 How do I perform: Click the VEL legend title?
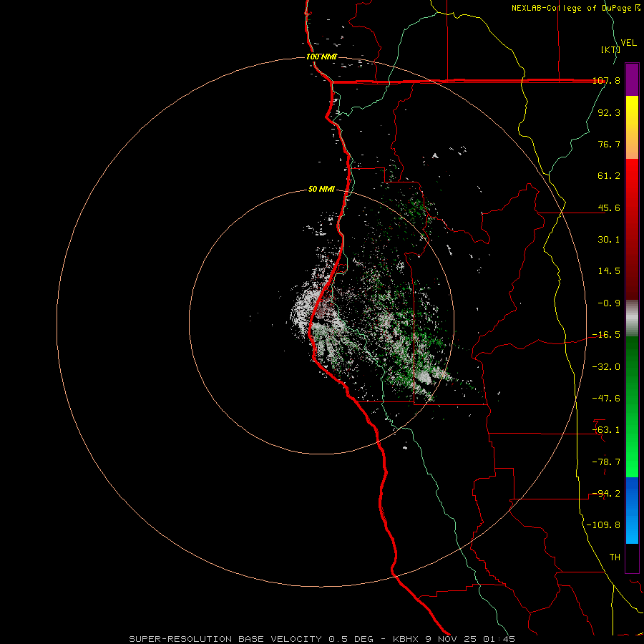(x=628, y=43)
